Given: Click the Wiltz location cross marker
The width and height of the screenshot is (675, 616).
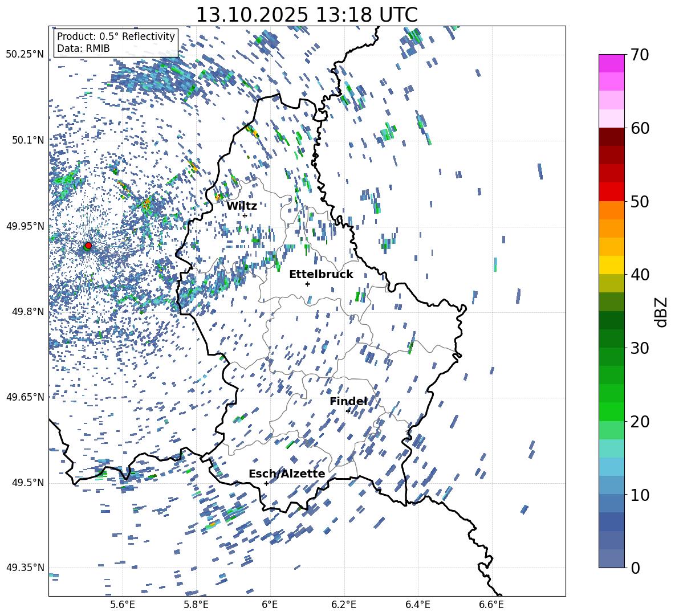Looking at the screenshot, I should pyautogui.click(x=245, y=216).
